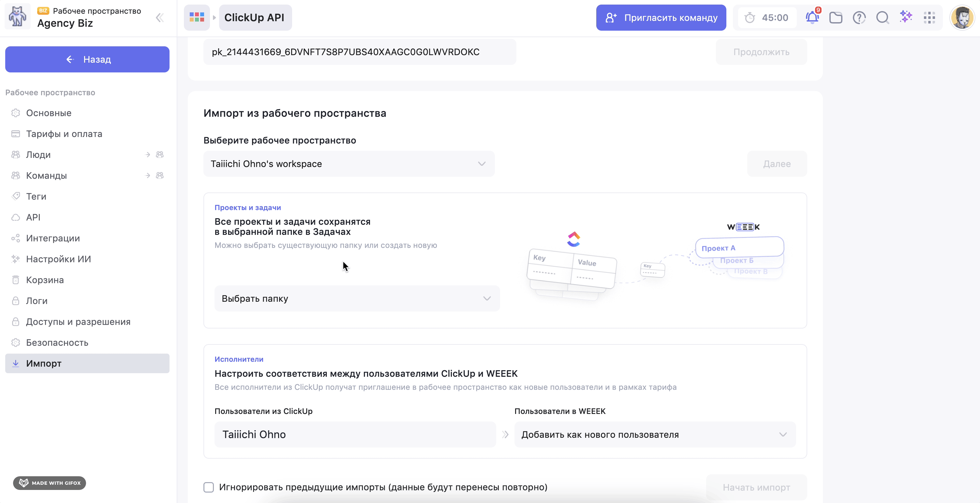Click the ClickUp API key input field
Image resolution: width=980 pixels, height=503 pixels.
click(x=360, y=52)
